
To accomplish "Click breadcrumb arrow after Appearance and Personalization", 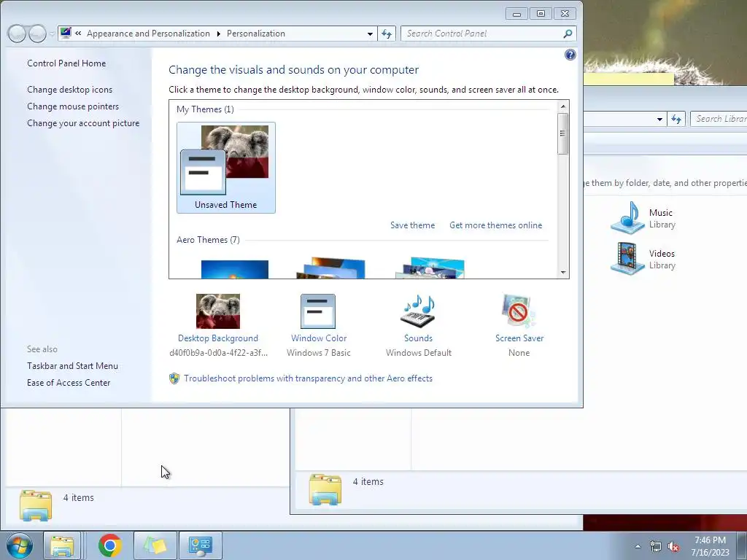I will (219, 34).
